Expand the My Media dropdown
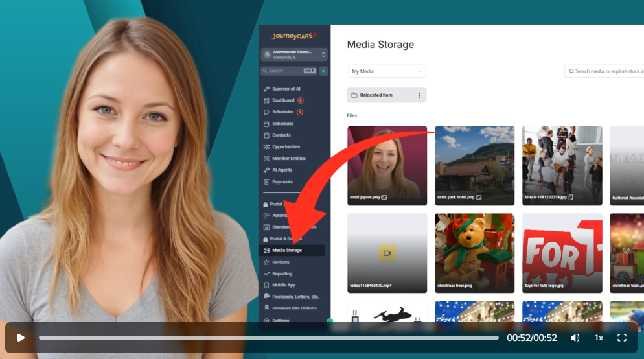 pyautogui.click(x=387, y=71)
